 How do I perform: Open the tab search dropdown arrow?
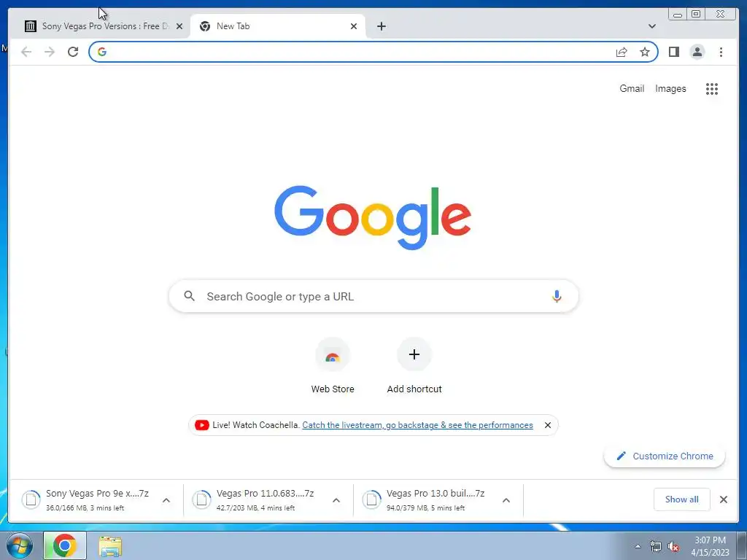tap(652, 26)
